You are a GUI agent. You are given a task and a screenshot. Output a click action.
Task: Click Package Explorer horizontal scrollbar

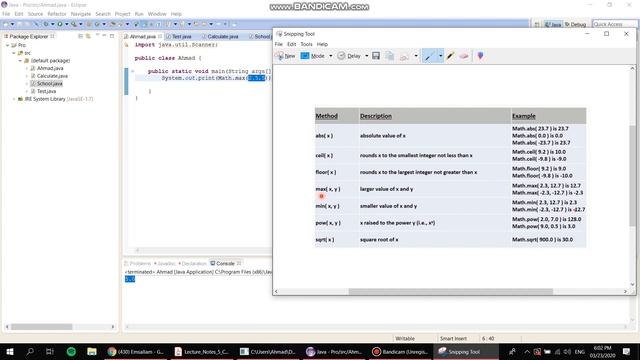[41, 327]
